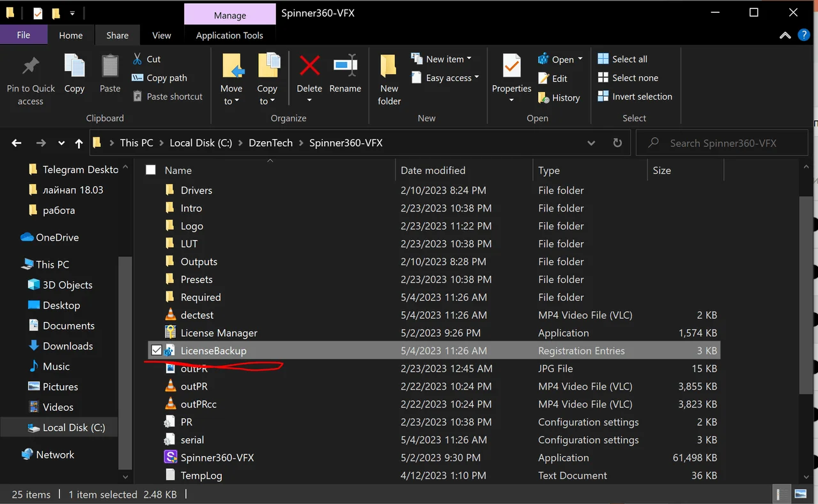818x504 pixels.
Task: Click the Pin to Quick access icon
Action: [x=31, y=66]
